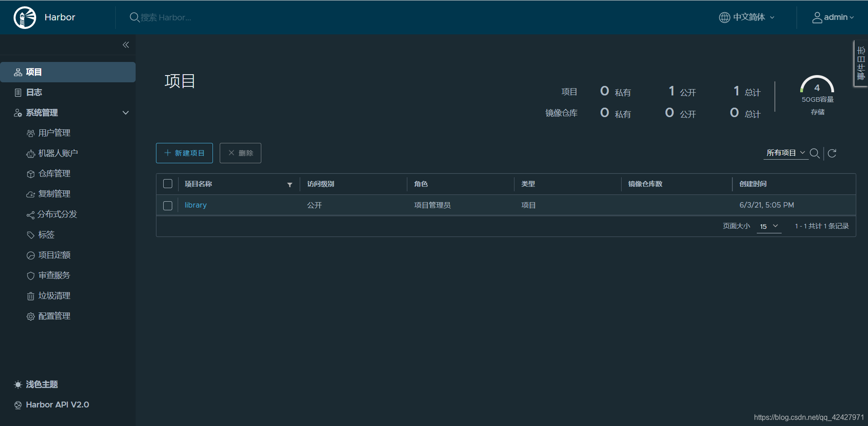
Task: Click the labels (标签) tag icon
Action: (30, 235)
